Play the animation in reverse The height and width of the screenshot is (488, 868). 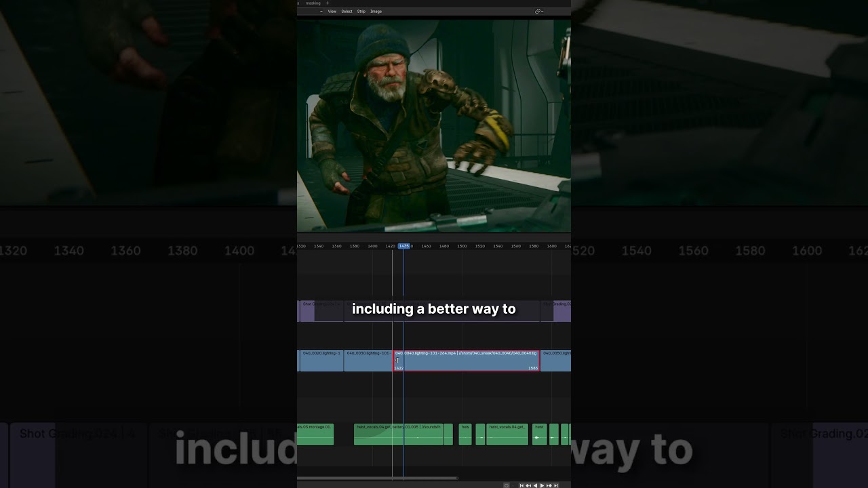[535, 485]
